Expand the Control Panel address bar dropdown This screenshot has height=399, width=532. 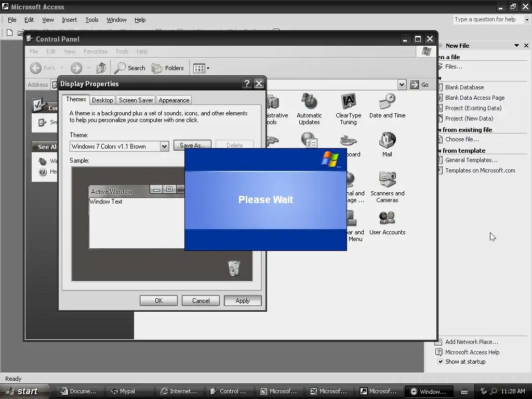402,85
